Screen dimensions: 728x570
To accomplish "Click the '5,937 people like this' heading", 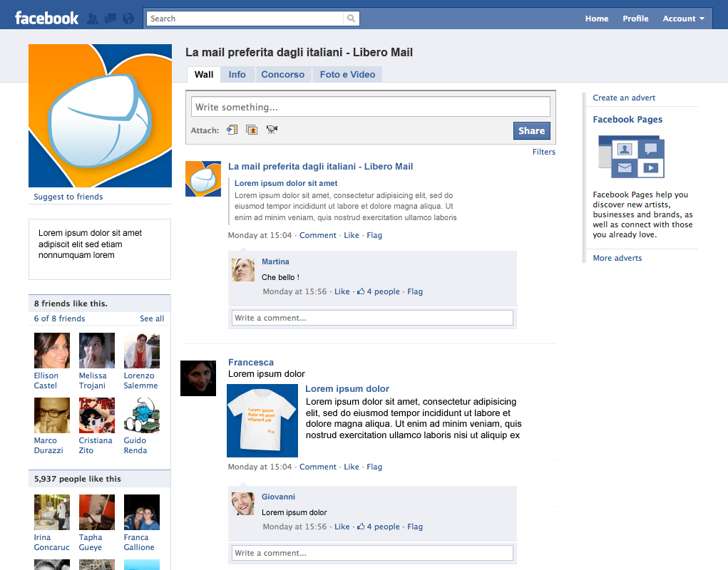I will 77,479.
